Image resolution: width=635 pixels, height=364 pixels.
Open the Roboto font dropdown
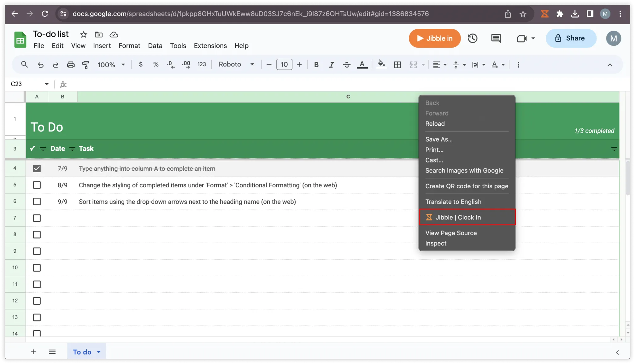(x=236, y=64)
